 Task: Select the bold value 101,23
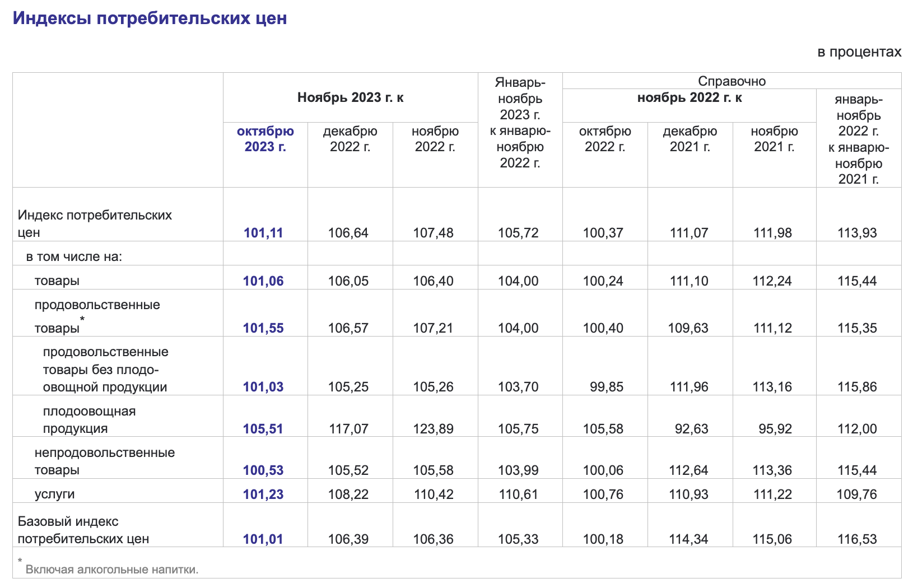pyautogui.click(x=263, y=494)
